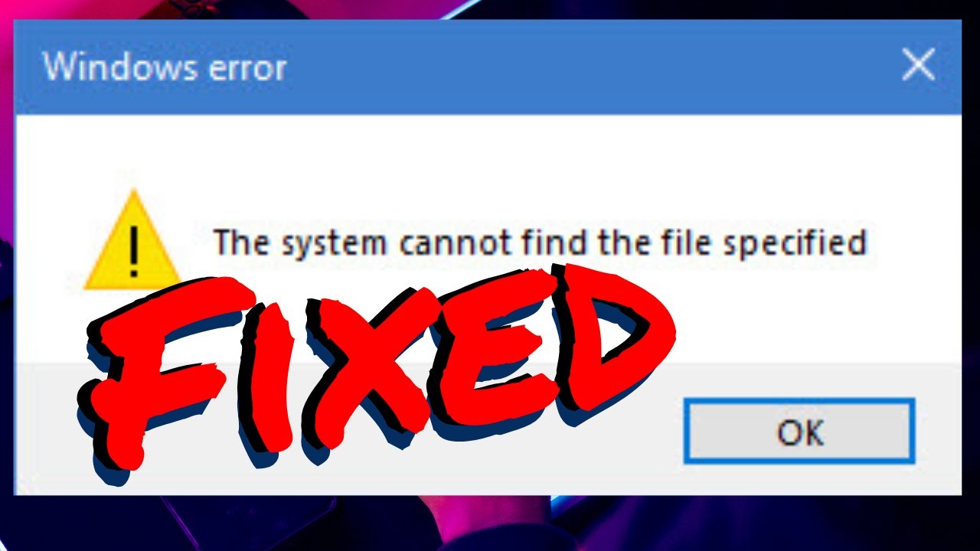Click the "Windows error" title text

[165, 67]
